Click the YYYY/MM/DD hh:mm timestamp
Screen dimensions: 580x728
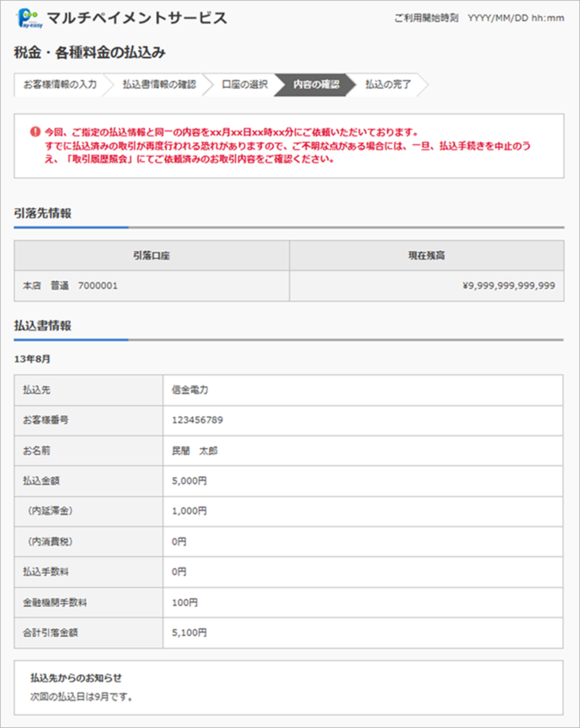pos(516,18)
